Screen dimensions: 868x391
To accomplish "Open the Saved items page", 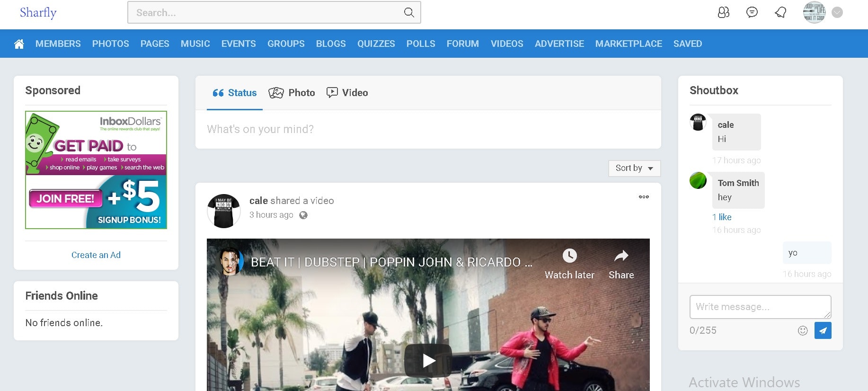I will click(688, 44).
